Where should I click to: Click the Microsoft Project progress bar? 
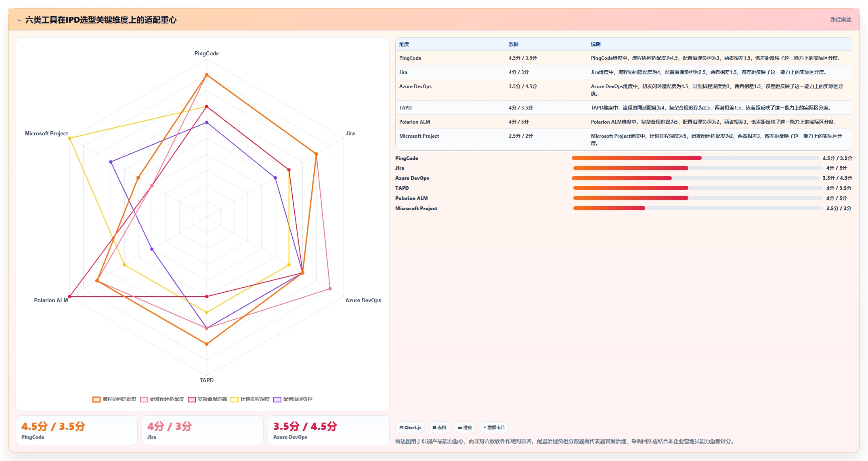[698, 208]
